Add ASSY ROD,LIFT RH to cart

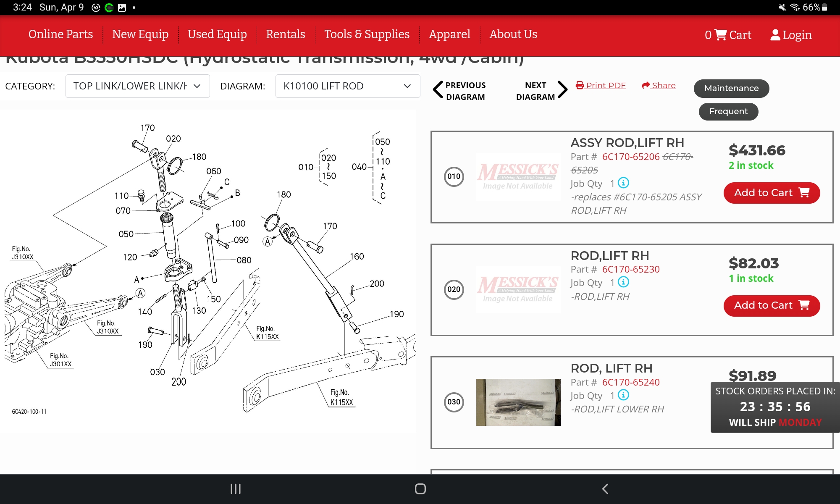click(x=772, y=193)
